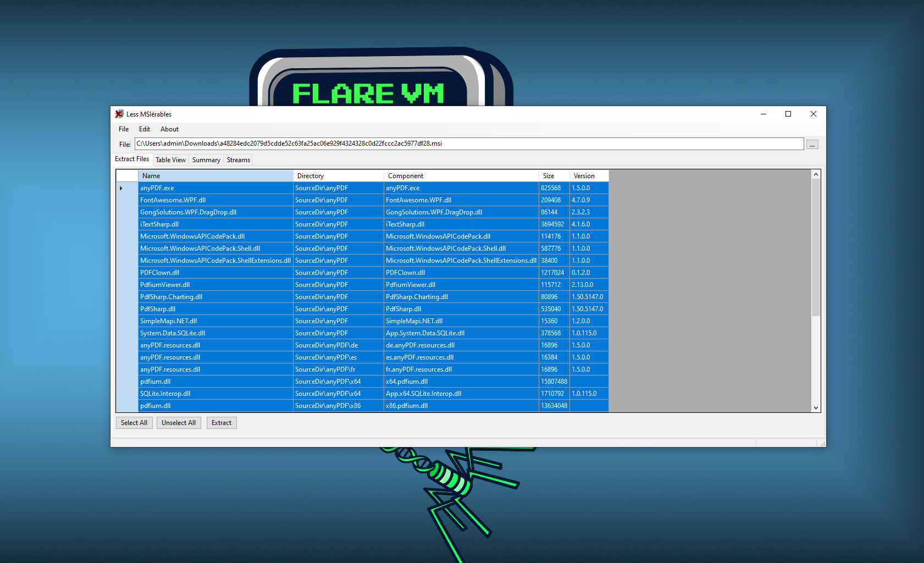Click the version value 1.2.0.0
Viewport: 924px width, 563px height.
point(589,321)
